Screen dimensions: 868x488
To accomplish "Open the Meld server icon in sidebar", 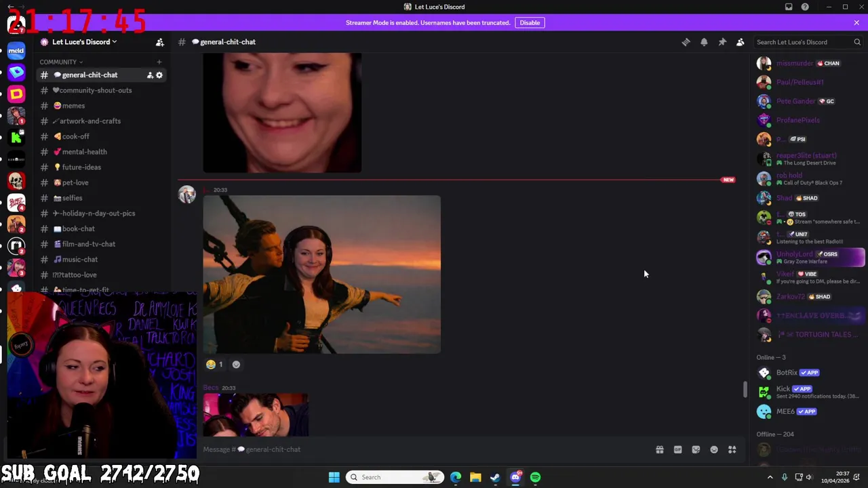I will 16,50.
